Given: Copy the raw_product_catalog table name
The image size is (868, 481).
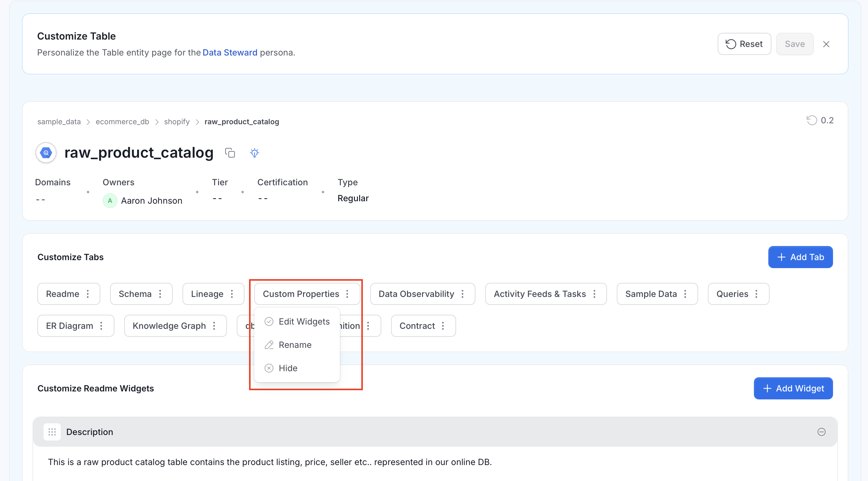Looking at the screenshot, I should (x=230, y=153).
